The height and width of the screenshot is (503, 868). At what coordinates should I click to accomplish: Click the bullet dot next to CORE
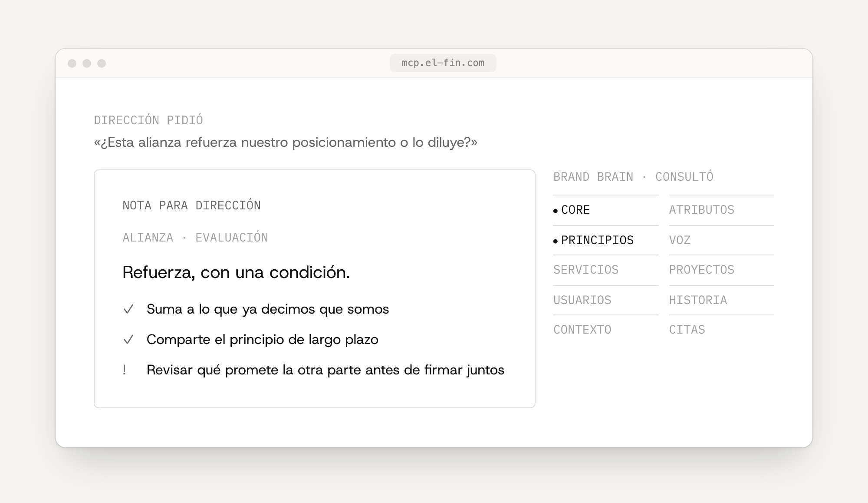(556, 211)
